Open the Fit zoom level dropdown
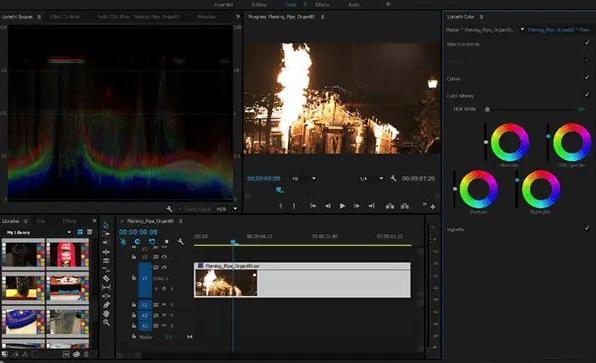Viewport: 596px width, 363px height. 314,178
